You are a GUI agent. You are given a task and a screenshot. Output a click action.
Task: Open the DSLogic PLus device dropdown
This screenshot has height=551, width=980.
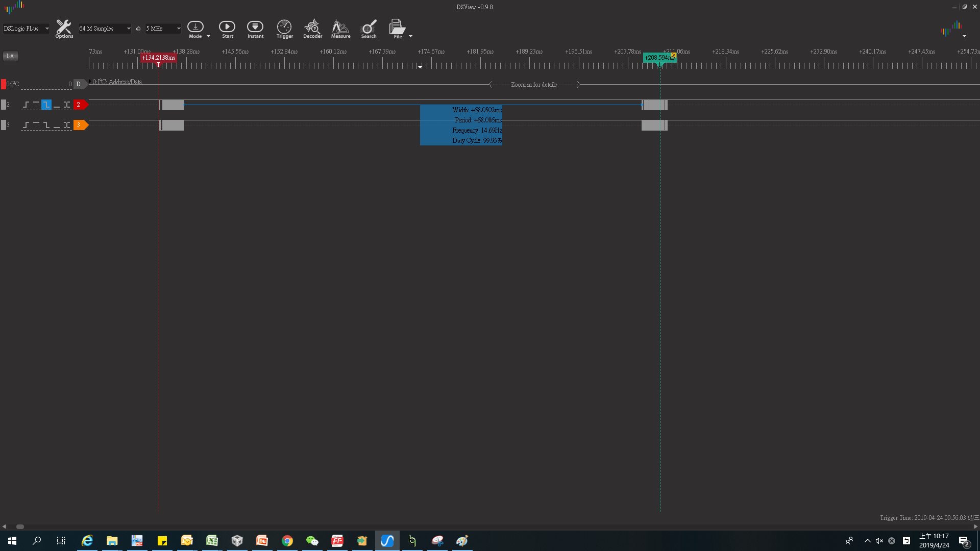(x=26, y=29)
